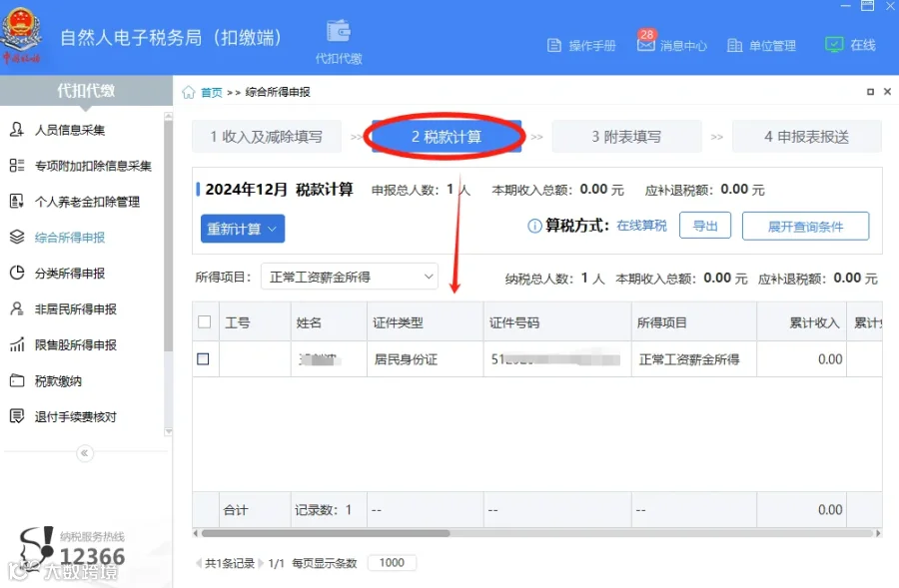Click 个人养老金扣除管理 document icon
The image size is (899, 588).
[17, 202]
